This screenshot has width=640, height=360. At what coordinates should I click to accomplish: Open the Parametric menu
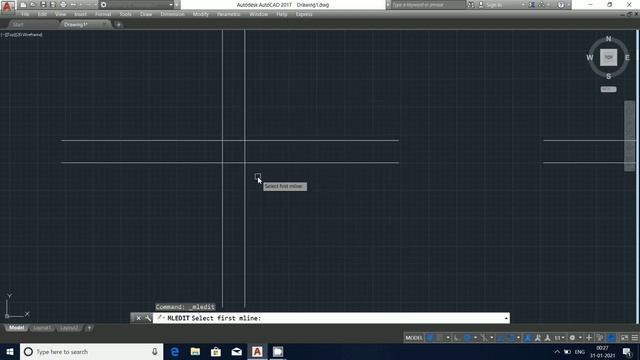click(229, 14)
